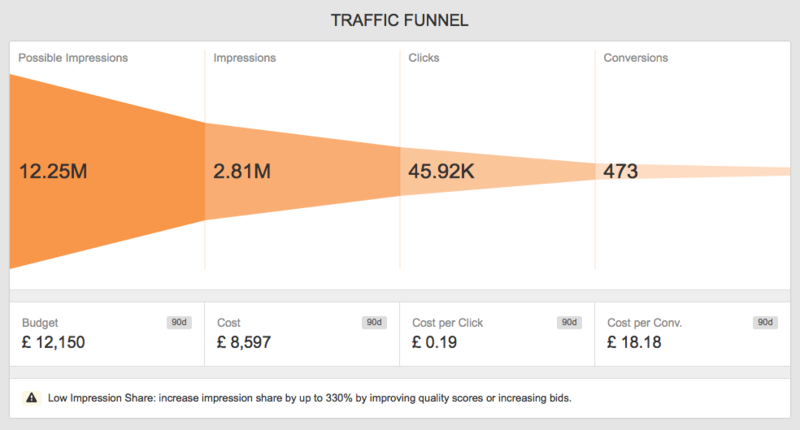Open the Budget £ 12,150 metric card
The width and height of the screenshot is (800, 430).
pyautogui.click(x=107, y=334)
